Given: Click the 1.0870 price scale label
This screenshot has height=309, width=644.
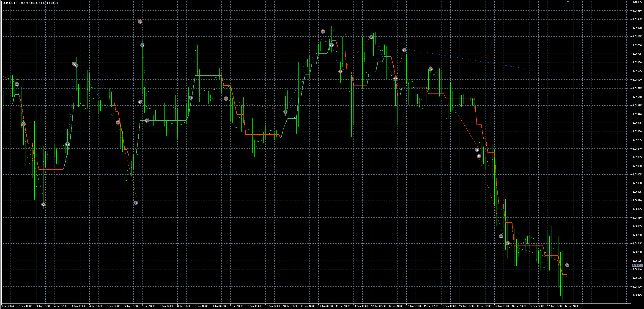Looking at the screenshot, I should click(x=637, y=28).
